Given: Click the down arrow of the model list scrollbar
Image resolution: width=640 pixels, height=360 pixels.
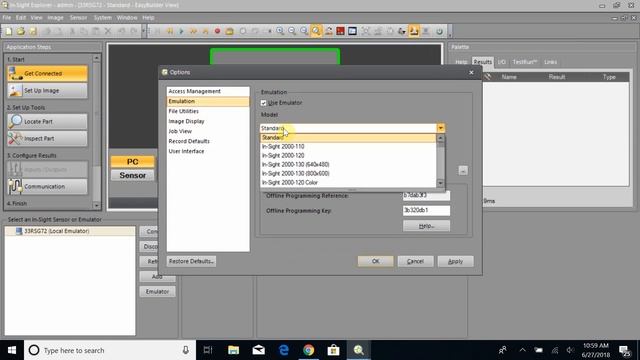Looking at the screenshot, I should pos(440,183).
